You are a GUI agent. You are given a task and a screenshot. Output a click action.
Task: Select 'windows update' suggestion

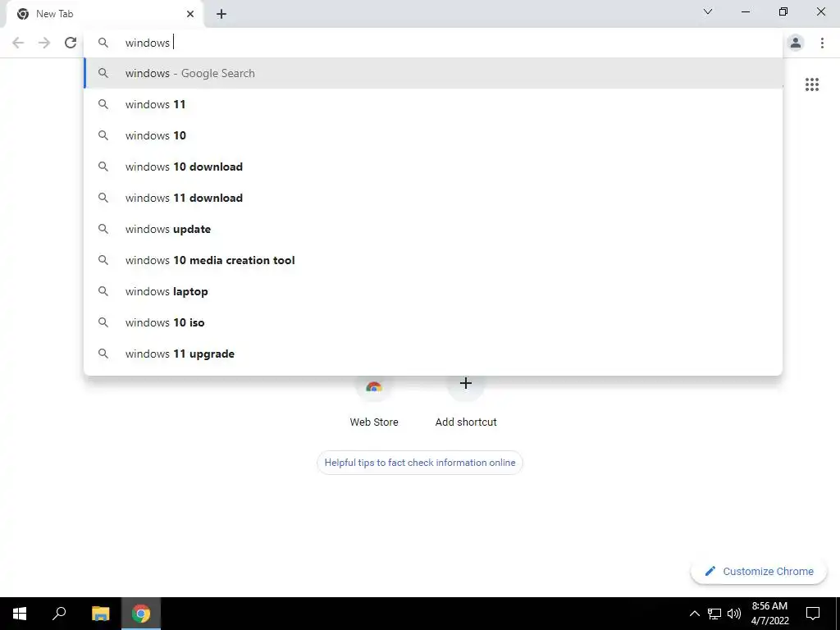pyautogui.click(x=433, y=229)
